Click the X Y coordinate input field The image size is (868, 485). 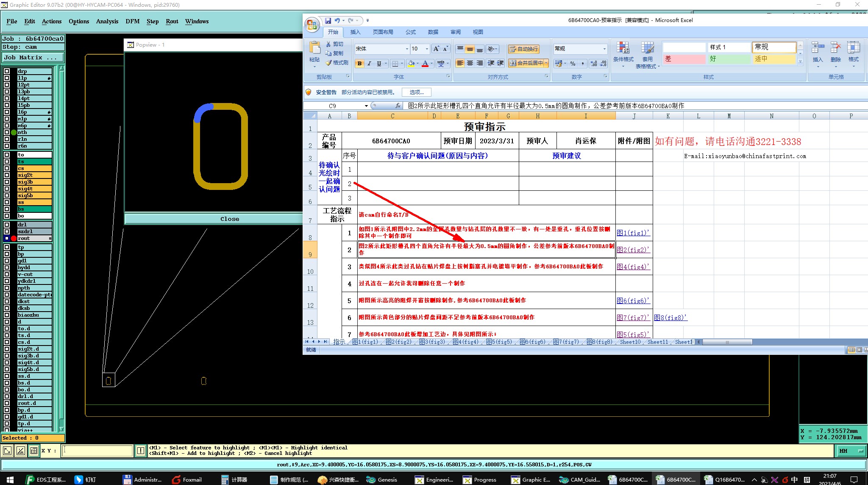point(97,451)
